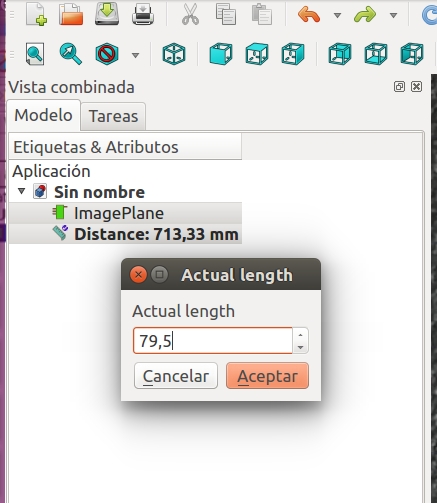This screenshot has width=437, height=503.
Task: Confirm the length with the Aceptar button
Action: (267, 376)
